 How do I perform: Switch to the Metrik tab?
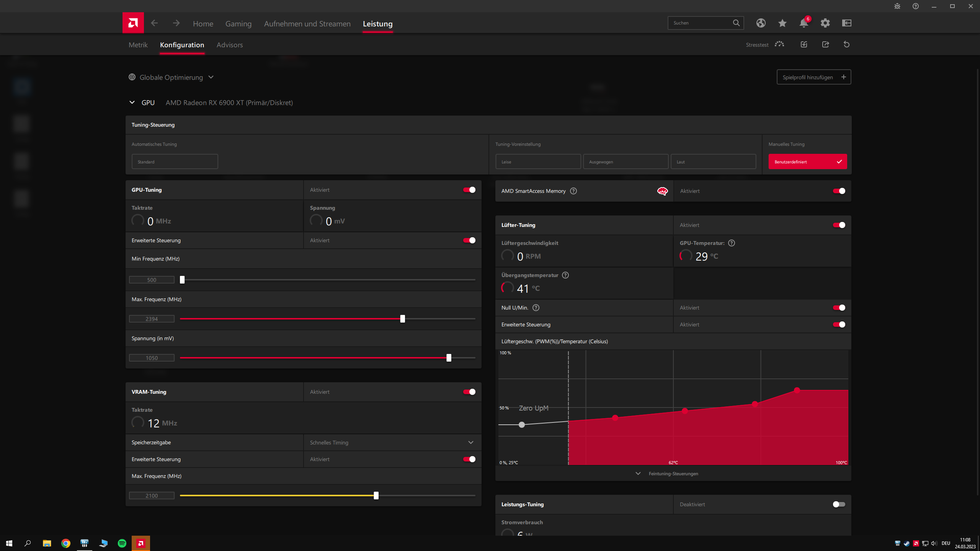[138, 45]
